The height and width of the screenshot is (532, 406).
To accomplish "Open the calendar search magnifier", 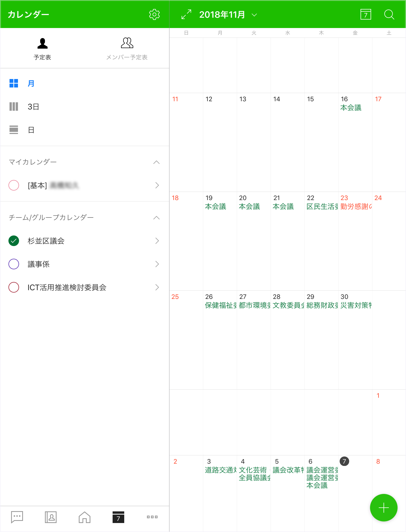I will click(x=389, y=15).
